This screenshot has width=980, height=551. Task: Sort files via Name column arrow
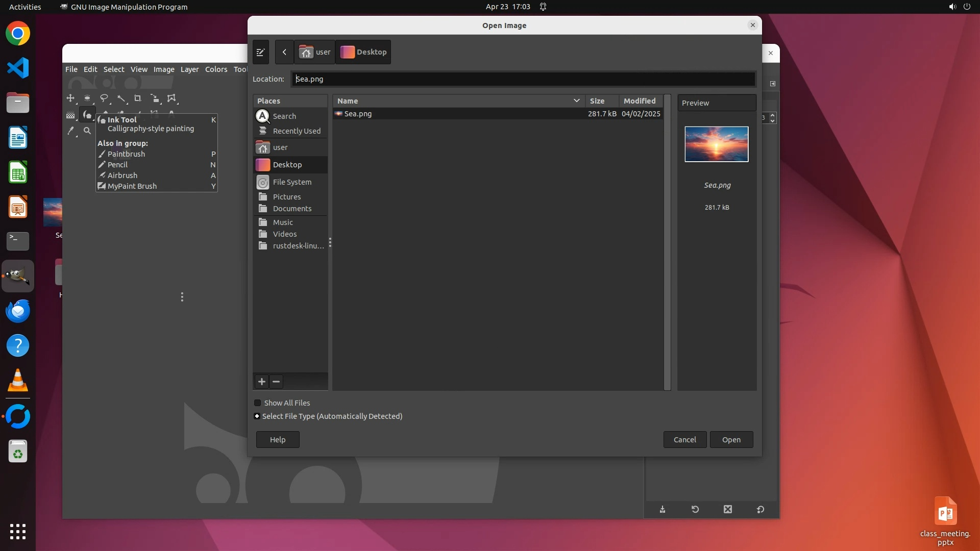click(x=576, y=101)
